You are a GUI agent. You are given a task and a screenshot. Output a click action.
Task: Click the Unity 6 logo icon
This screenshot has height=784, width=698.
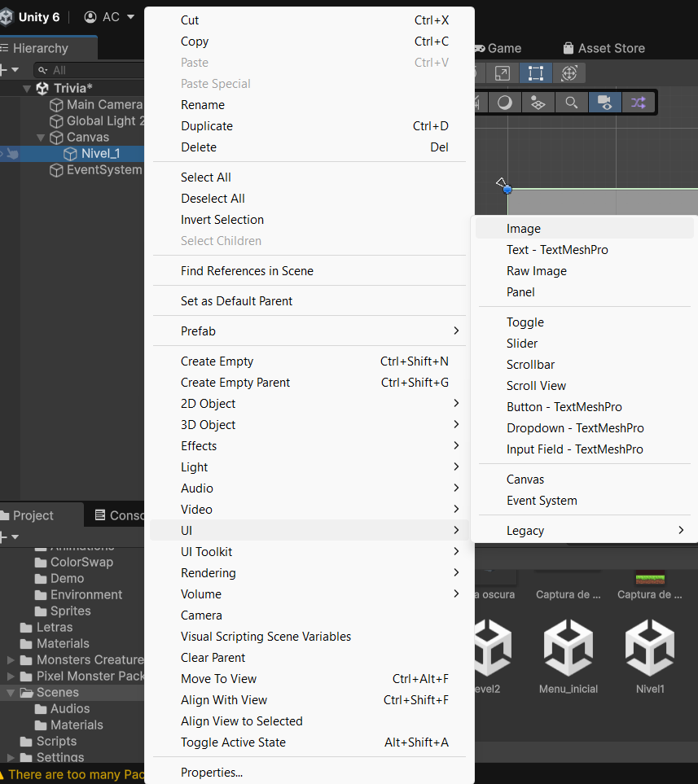(x=6, y=17)
